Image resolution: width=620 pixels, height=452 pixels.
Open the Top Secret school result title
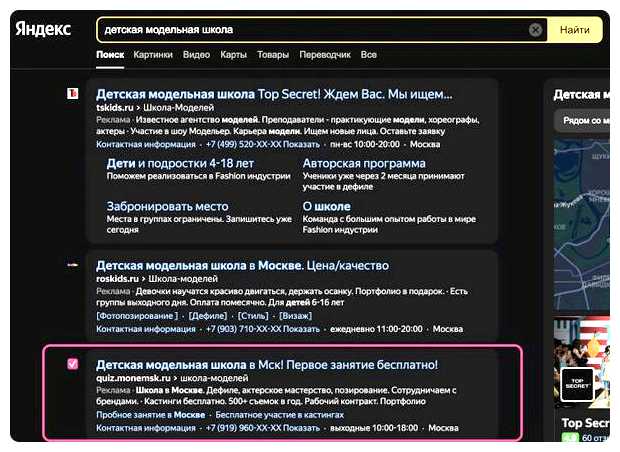click(x=274, y=94)
